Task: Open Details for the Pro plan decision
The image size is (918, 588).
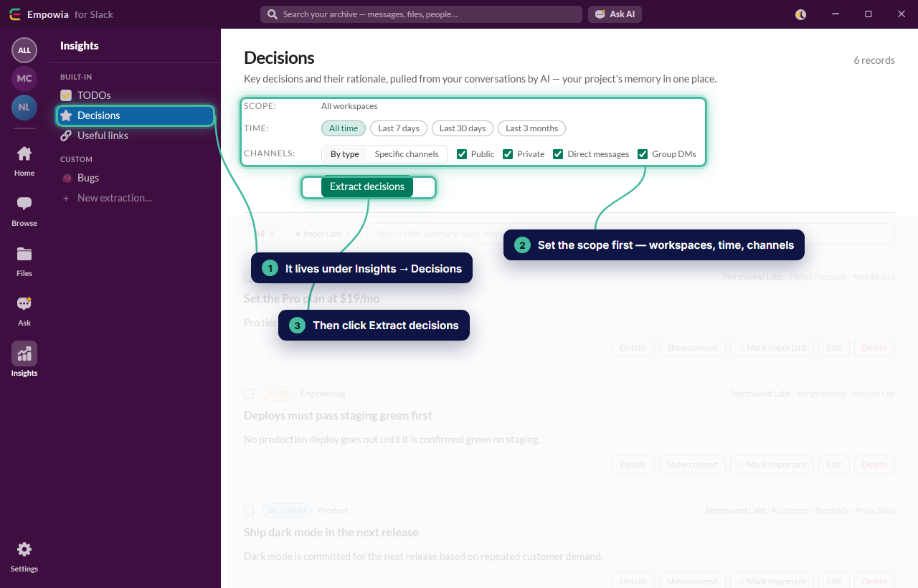Action: (x=633, y=348)
